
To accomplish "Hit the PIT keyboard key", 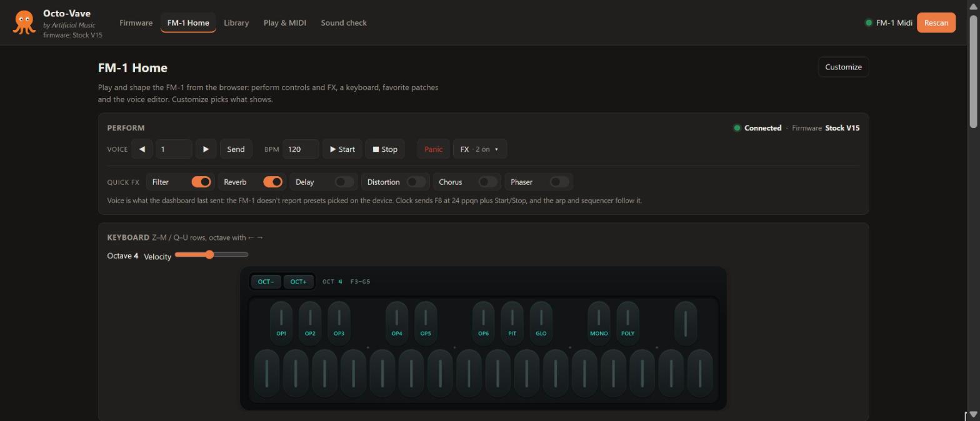I will pyautogui.click(x=512, y=324).
